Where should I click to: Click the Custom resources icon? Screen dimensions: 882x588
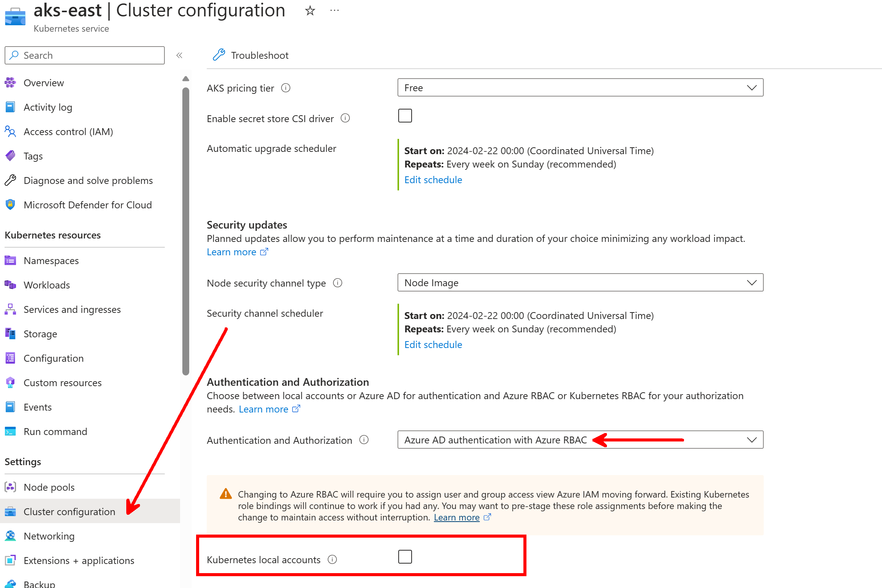click(x=10, y=382)
